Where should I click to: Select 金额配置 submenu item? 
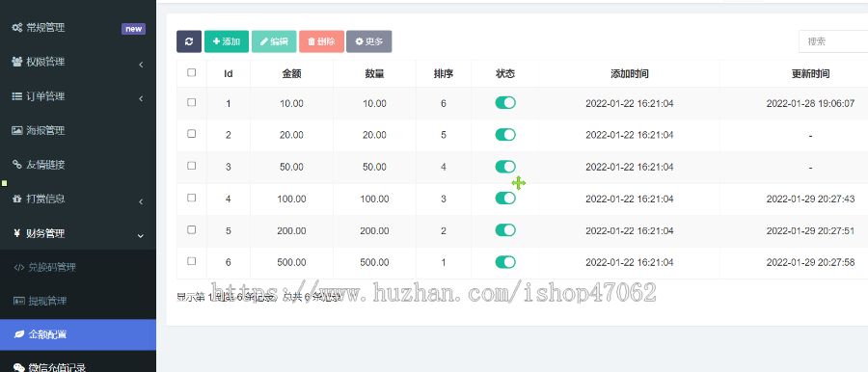pos(78,334)
